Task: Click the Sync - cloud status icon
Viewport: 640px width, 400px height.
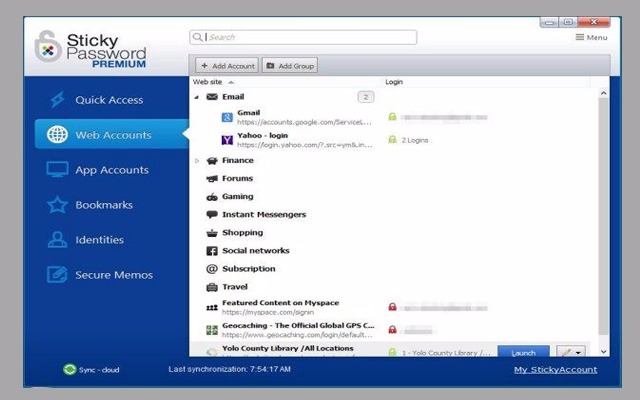Action: click(70, 369)
